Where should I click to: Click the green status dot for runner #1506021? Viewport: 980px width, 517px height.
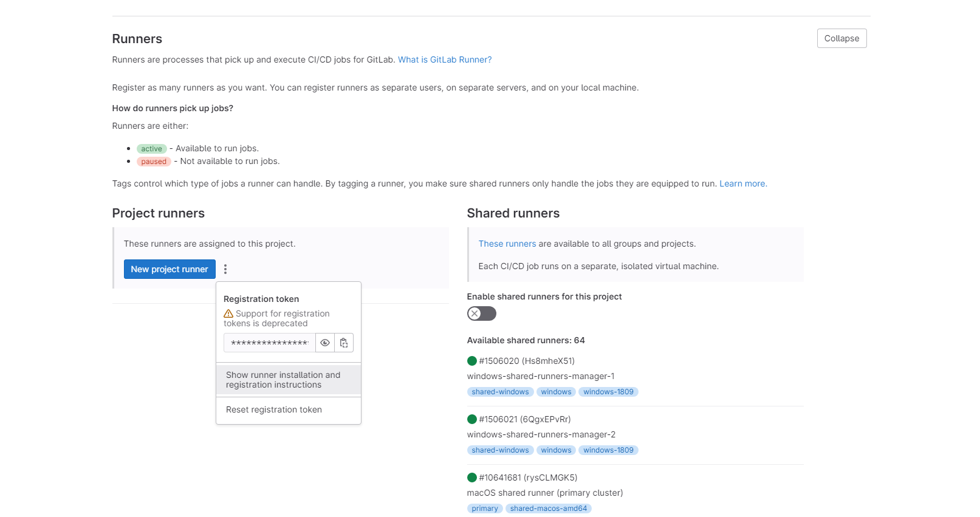(x=472, y=419)
